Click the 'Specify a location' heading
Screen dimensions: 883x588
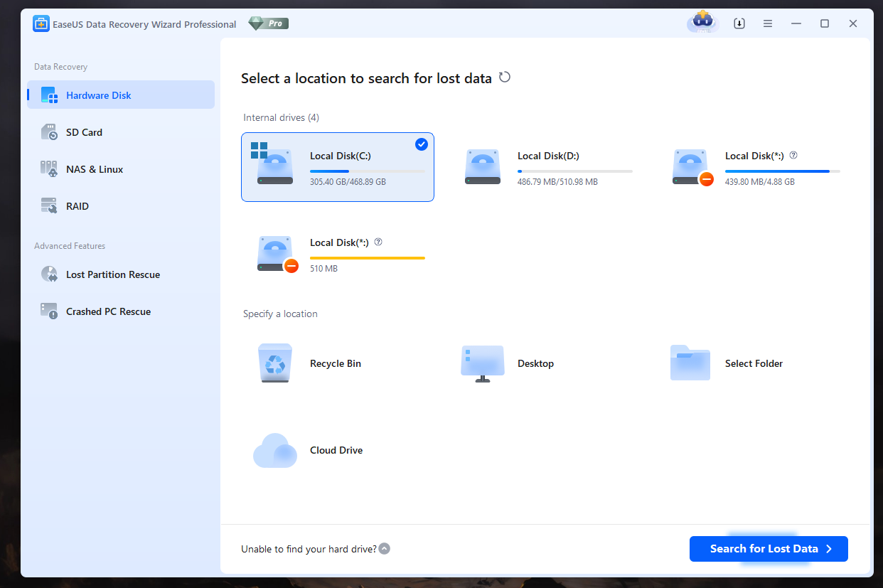(280, 314)
